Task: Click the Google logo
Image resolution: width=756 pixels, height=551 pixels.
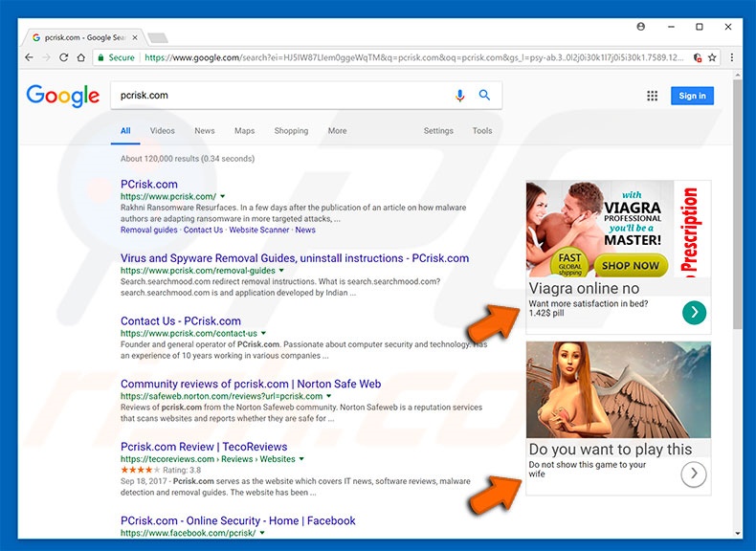Action: [62, 96]
